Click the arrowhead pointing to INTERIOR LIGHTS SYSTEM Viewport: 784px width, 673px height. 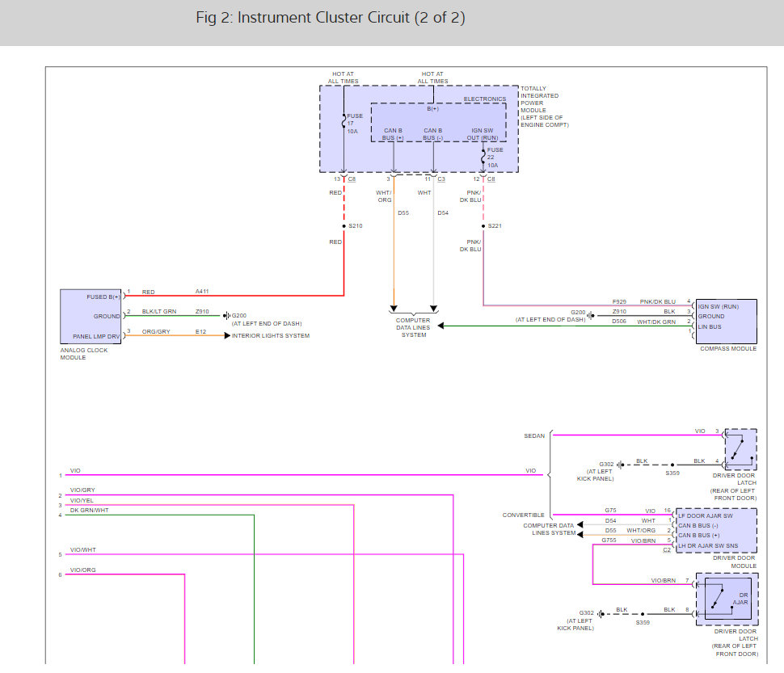pos(227,336)
